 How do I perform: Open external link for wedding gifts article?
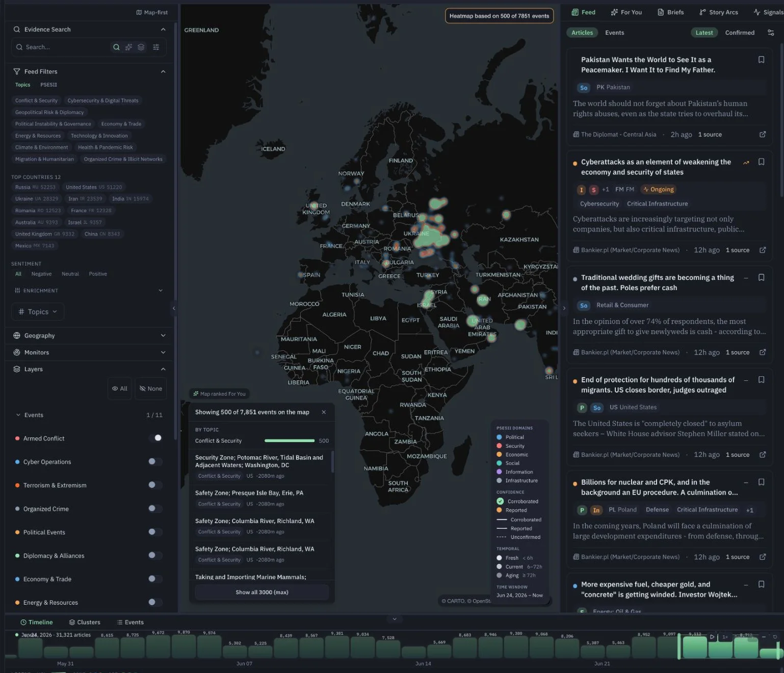(763, 352)
